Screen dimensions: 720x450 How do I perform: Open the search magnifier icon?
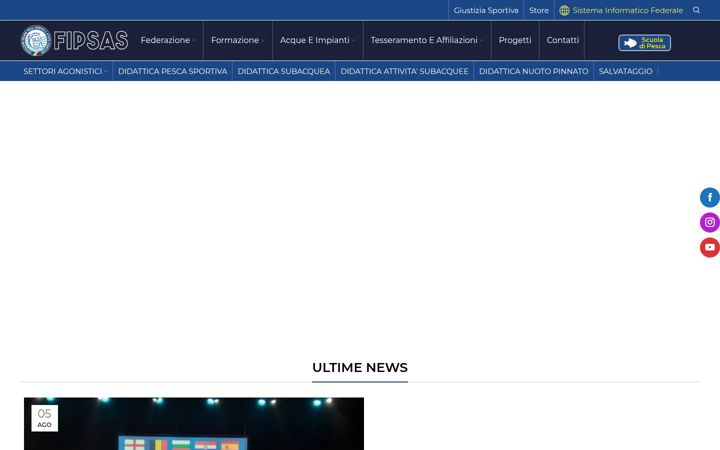696,10
